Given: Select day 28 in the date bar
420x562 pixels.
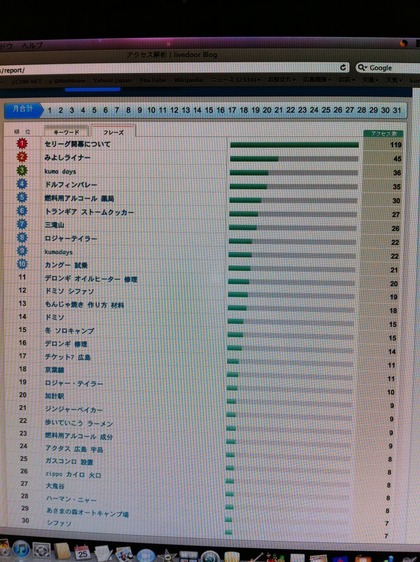Looking at the screenshot, I should [x=362, y=110].
